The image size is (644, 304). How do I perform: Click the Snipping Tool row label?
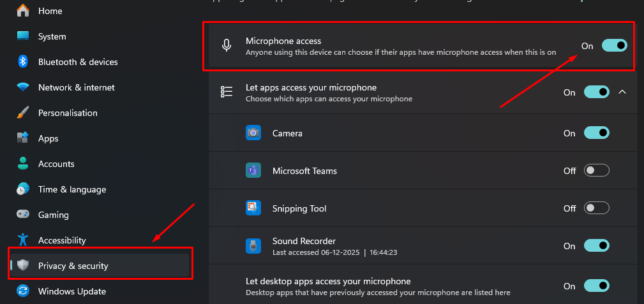coord(299,208)
